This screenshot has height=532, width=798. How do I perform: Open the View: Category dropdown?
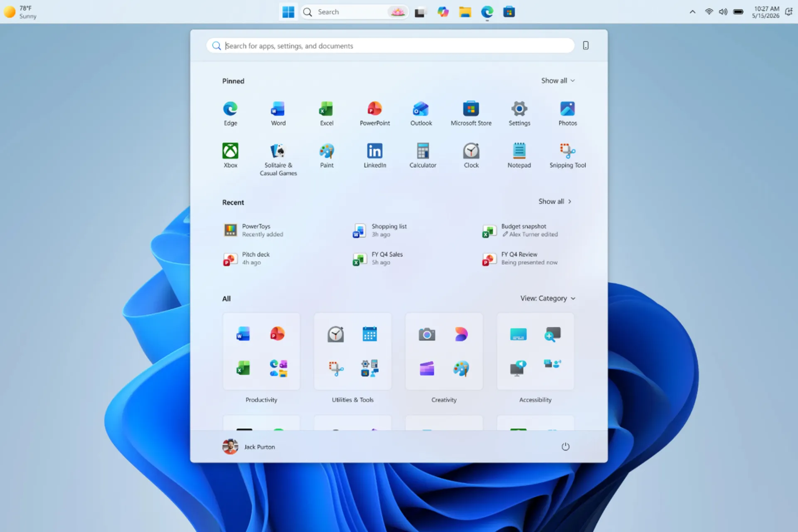[548, 298]
